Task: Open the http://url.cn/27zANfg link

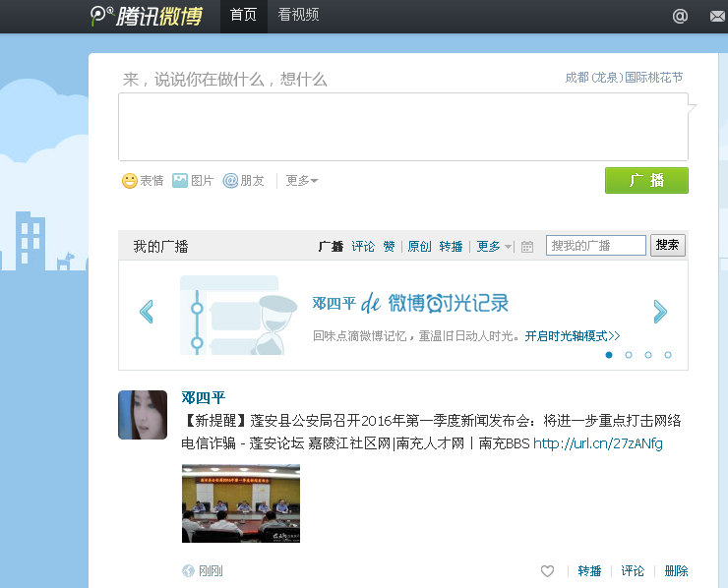Action: pos(598,443)
